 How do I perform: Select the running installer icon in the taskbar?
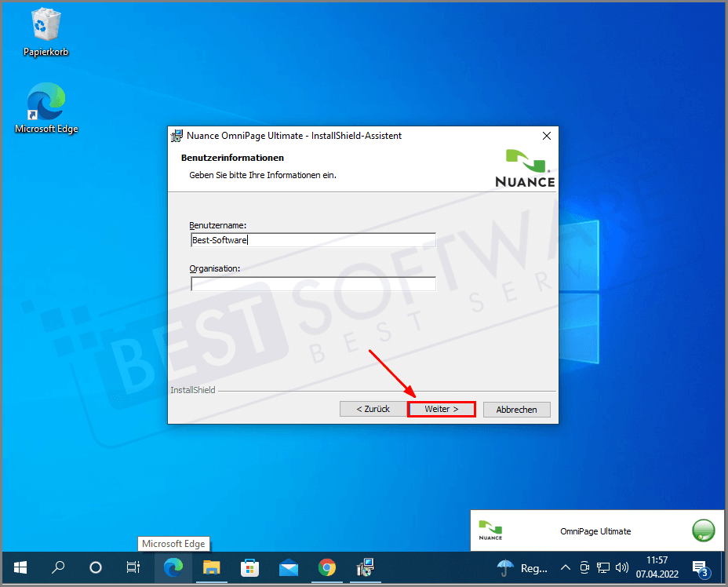coord(364,567)
